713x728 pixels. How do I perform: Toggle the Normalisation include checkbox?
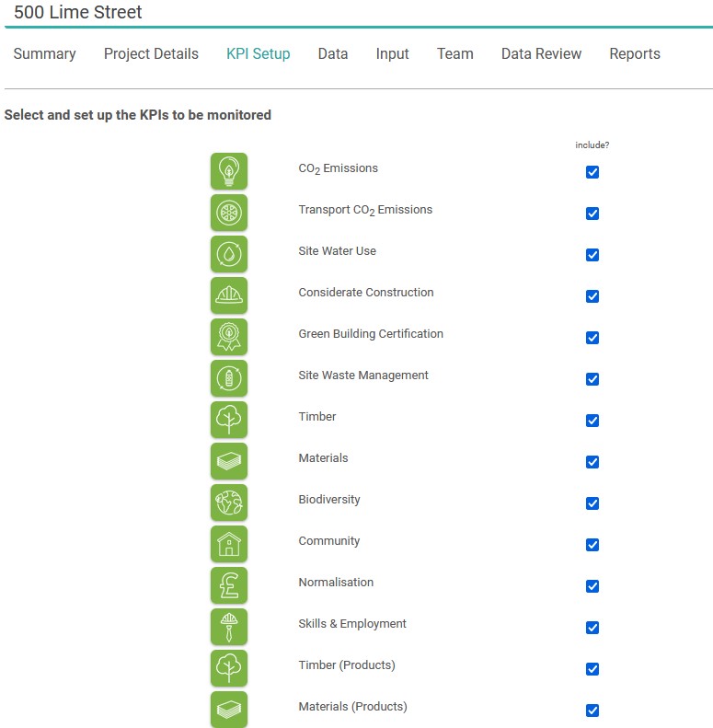click(x=592, y=586)
